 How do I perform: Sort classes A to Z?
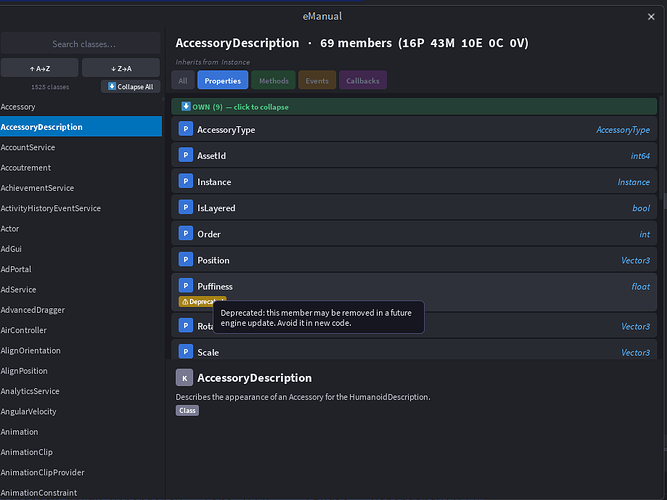point(40,68)
